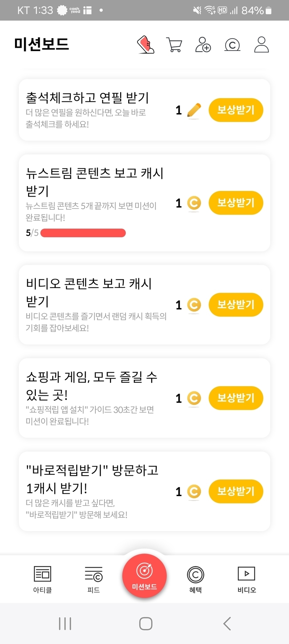The width and height of the screenshot is (289, 644).
Task: Claim 보상받기 for 출석체크 pencil mission
Action: pos(236,110)
